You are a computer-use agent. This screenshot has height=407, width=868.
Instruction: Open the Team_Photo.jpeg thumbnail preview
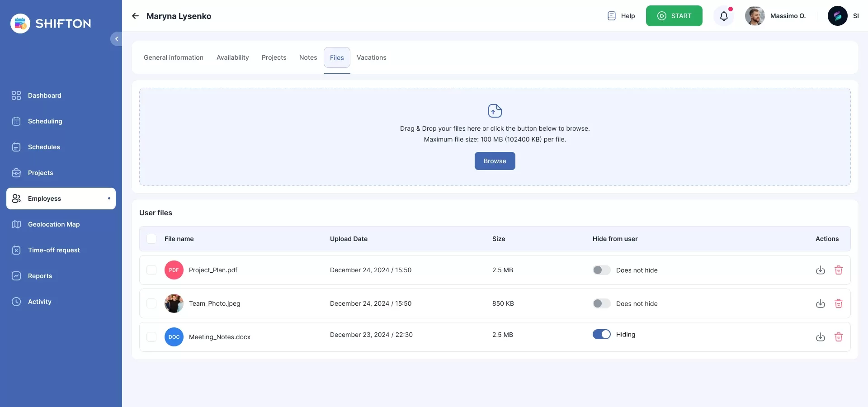(x=174, y=304)
